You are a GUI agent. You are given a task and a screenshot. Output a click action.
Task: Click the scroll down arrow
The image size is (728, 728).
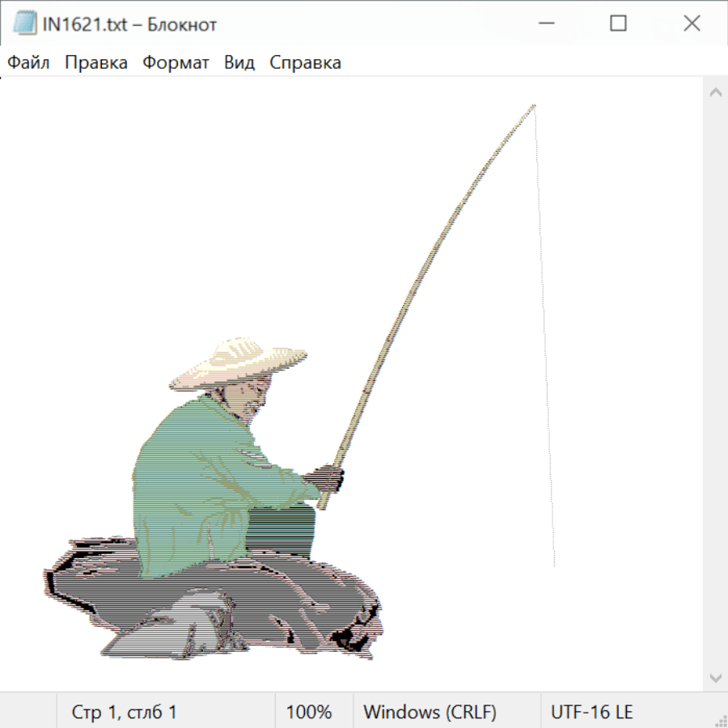pos(715,677)
